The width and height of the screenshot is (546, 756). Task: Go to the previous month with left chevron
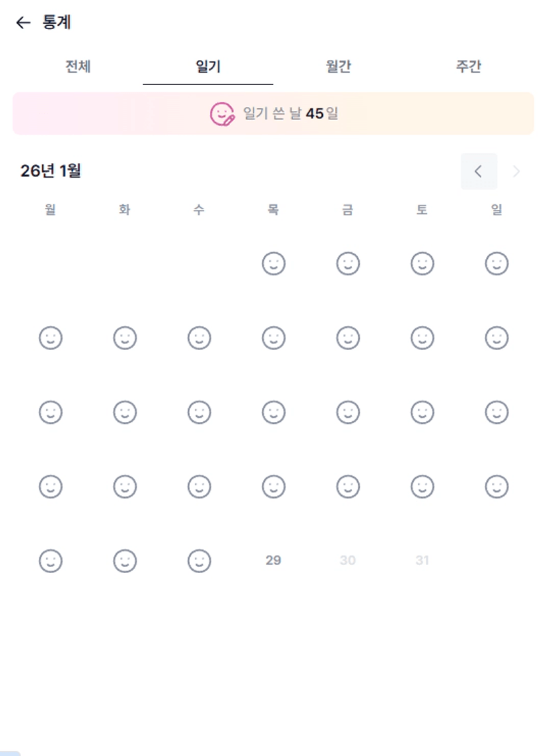[x=479, y=172]
